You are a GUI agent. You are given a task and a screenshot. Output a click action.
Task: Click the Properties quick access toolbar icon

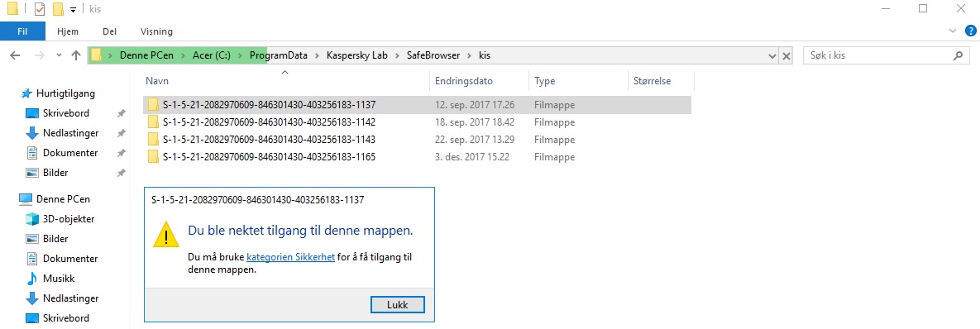40,9
